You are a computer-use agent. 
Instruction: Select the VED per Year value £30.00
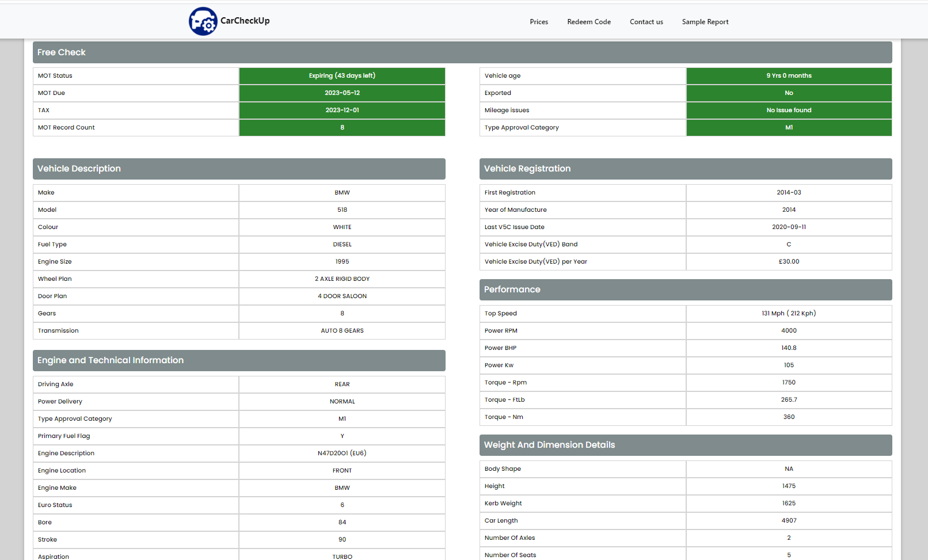(x=789, y=262)
